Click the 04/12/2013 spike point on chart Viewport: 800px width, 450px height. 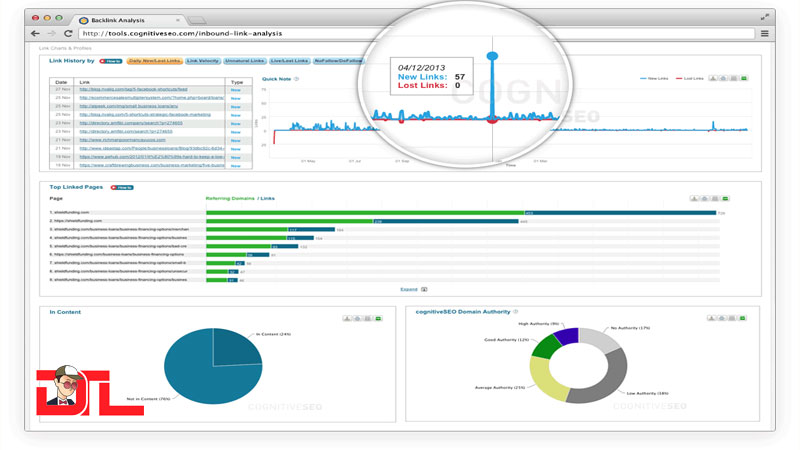492,56
